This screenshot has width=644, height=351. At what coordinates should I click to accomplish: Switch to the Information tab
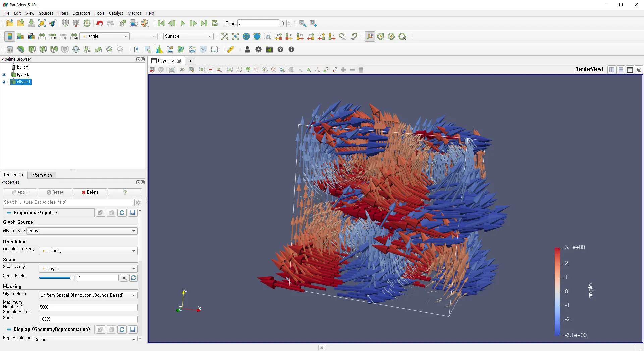(x=42, y=175)
